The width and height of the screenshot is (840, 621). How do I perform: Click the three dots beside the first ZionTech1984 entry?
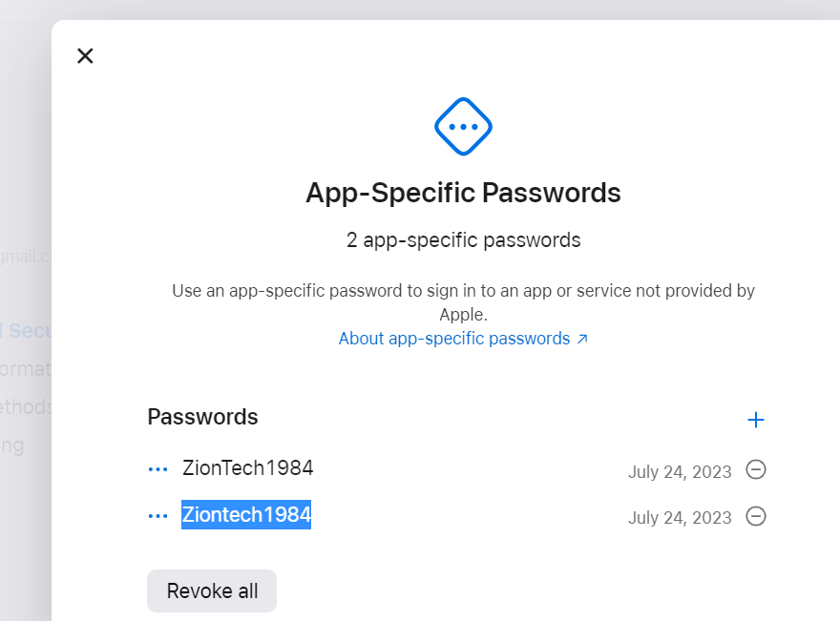coord(158,469)
